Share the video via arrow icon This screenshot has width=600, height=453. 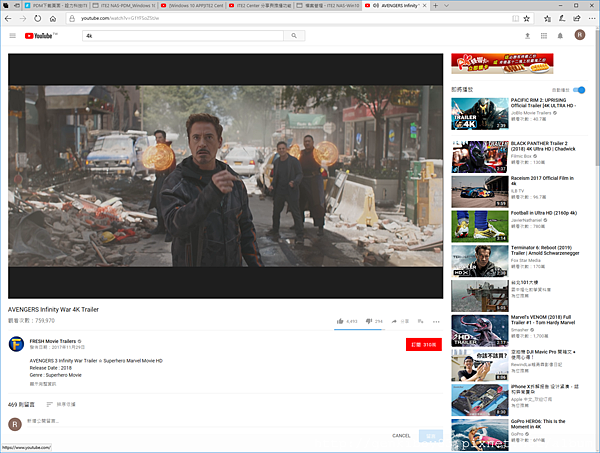[394, 321]
